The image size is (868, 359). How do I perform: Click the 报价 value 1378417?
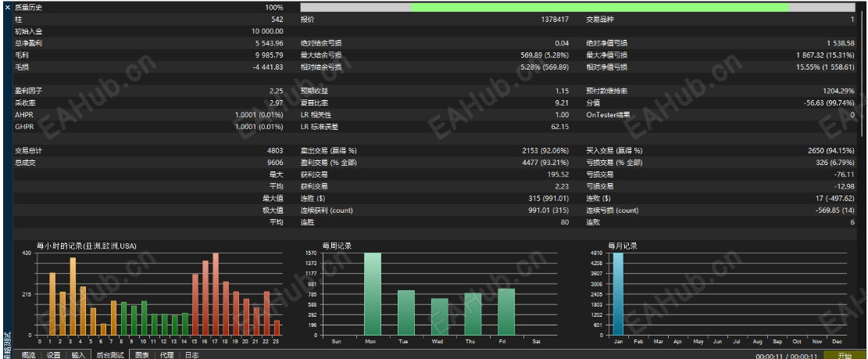[555, 20]
